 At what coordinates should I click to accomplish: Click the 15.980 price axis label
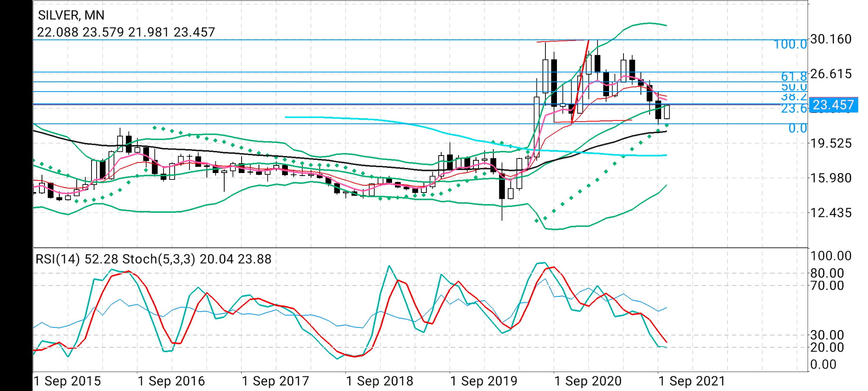coord(831,178)
